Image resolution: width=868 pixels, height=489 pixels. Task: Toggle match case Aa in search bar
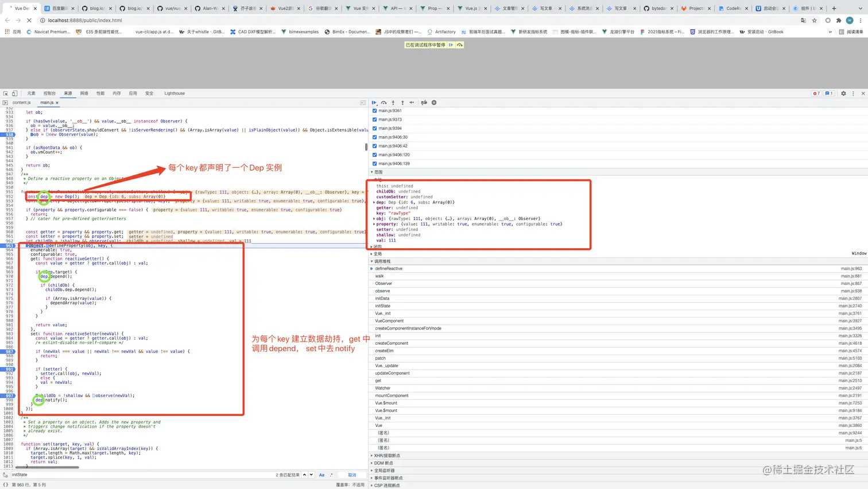(321, 475)
